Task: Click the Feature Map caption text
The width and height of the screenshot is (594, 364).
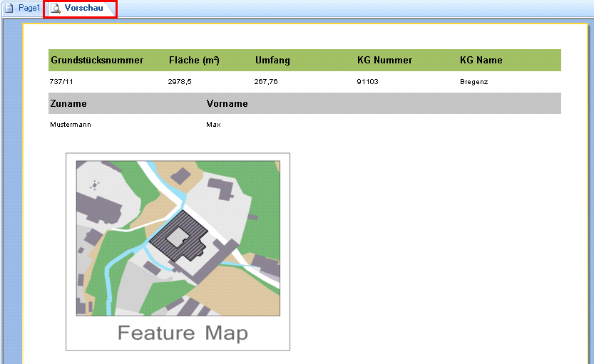Action: click(x=183, y=333)
